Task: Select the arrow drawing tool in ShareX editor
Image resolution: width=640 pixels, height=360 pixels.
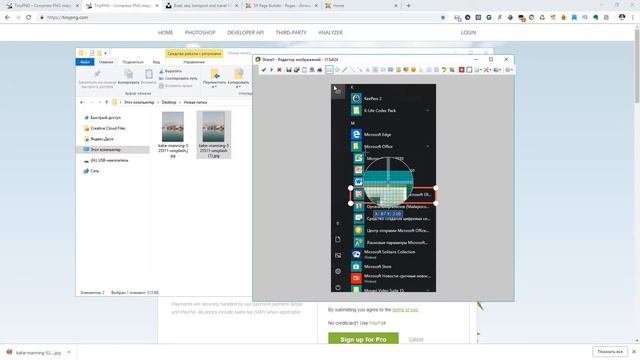Action: (360, 70)
